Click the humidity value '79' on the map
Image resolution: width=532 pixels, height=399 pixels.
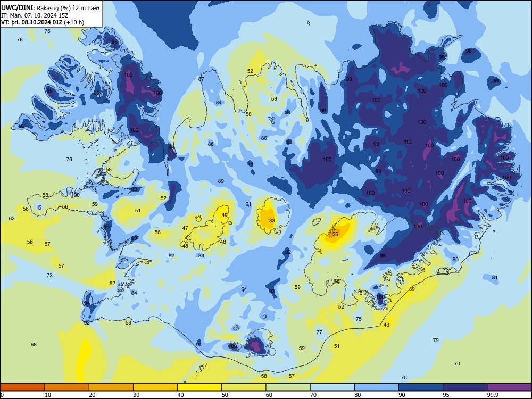point(436,340)
